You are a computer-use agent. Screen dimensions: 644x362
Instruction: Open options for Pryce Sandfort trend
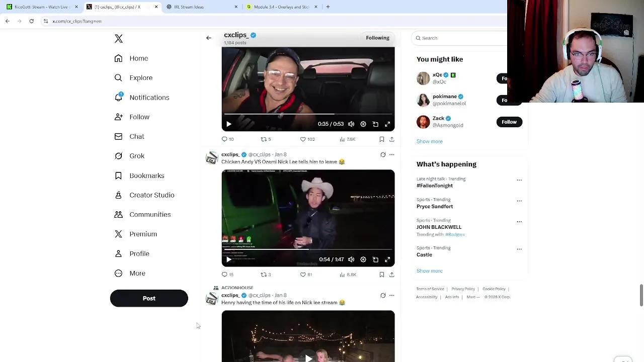(x=519, y=201)
